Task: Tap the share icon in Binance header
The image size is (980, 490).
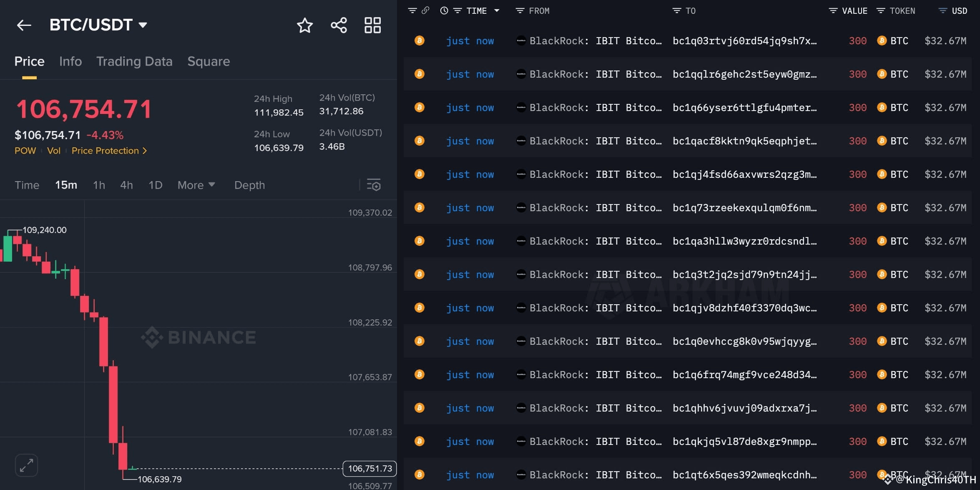Action: (339, 25)
